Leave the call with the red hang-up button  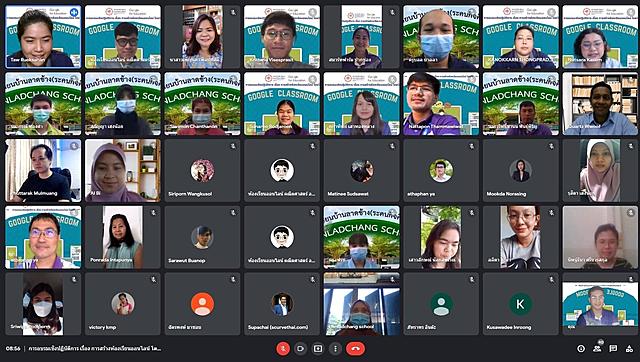(355, 349)
